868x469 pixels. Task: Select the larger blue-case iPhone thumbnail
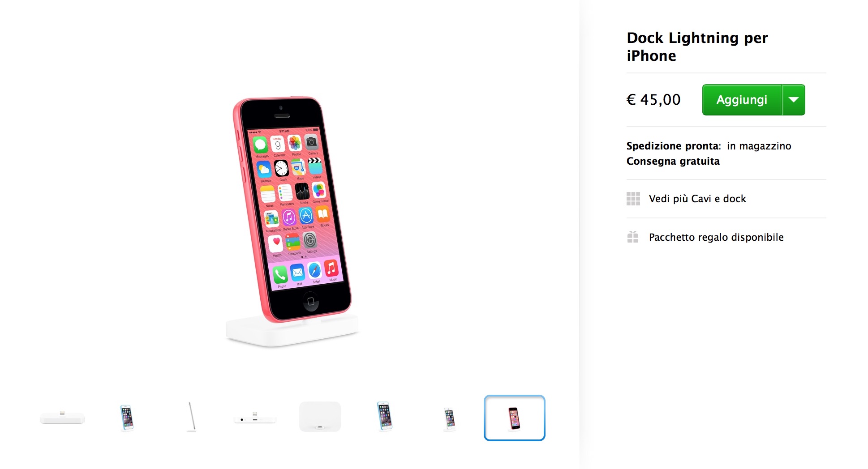[x=384, y=417]
